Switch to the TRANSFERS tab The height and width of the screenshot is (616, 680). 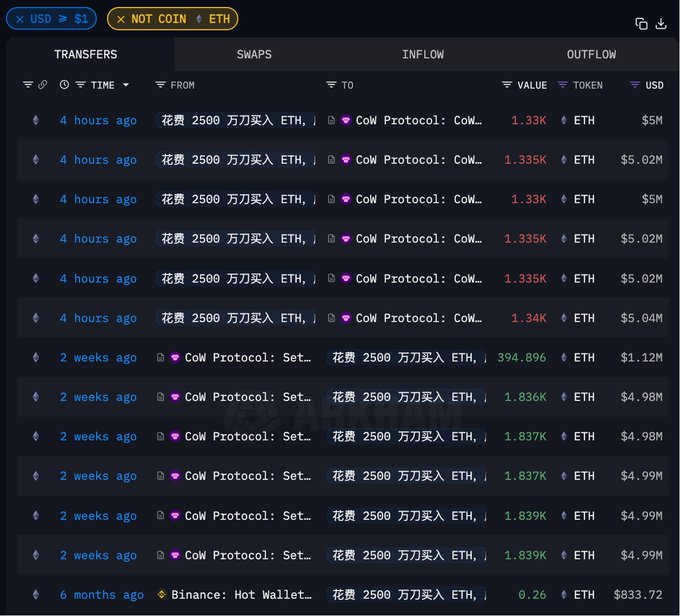coord(85,54)
